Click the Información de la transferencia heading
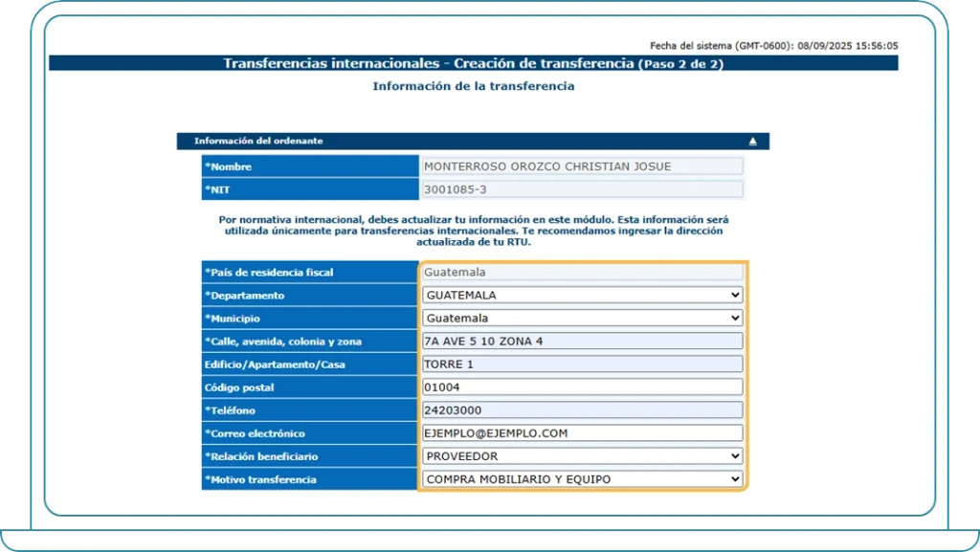The height and width of the screenshot is (552, 980). pos(473,86)
